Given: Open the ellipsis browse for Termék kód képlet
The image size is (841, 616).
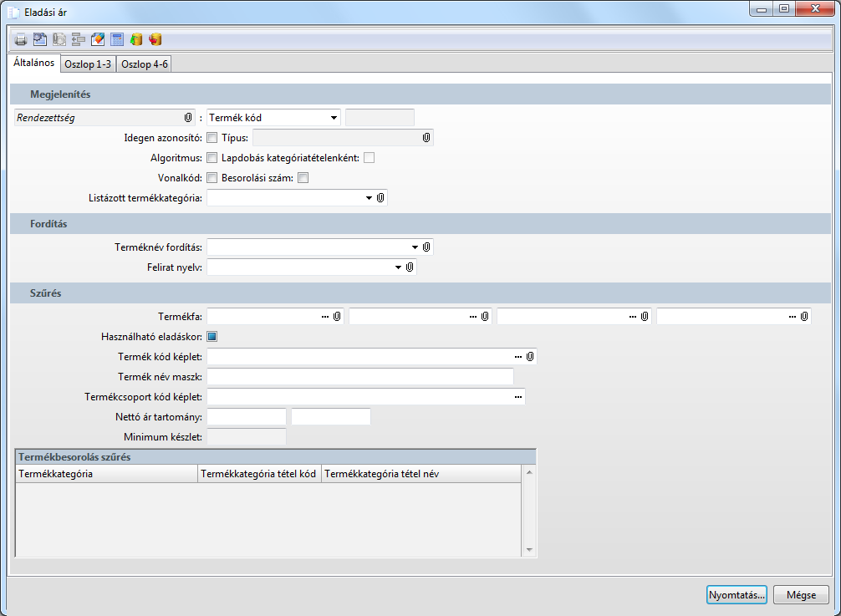Looking at the screenshot, I should click(518, 357).
